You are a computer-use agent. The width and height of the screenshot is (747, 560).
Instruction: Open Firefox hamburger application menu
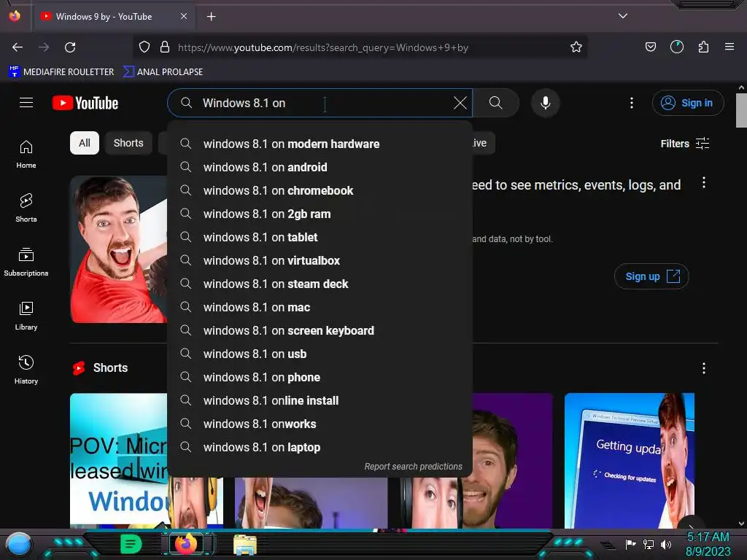click(x=729, y=47)
